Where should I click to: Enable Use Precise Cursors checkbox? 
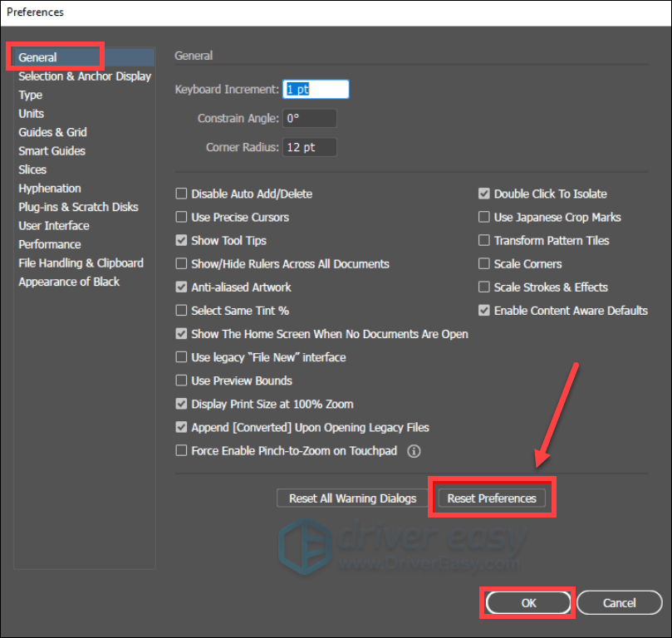click(181, 218)
